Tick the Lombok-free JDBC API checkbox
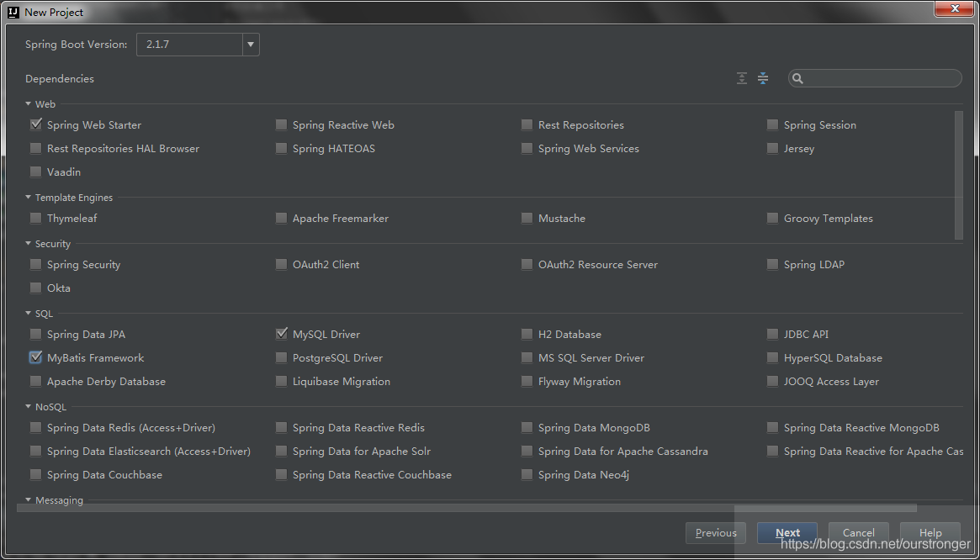980x560 pixels. (772, 335)
